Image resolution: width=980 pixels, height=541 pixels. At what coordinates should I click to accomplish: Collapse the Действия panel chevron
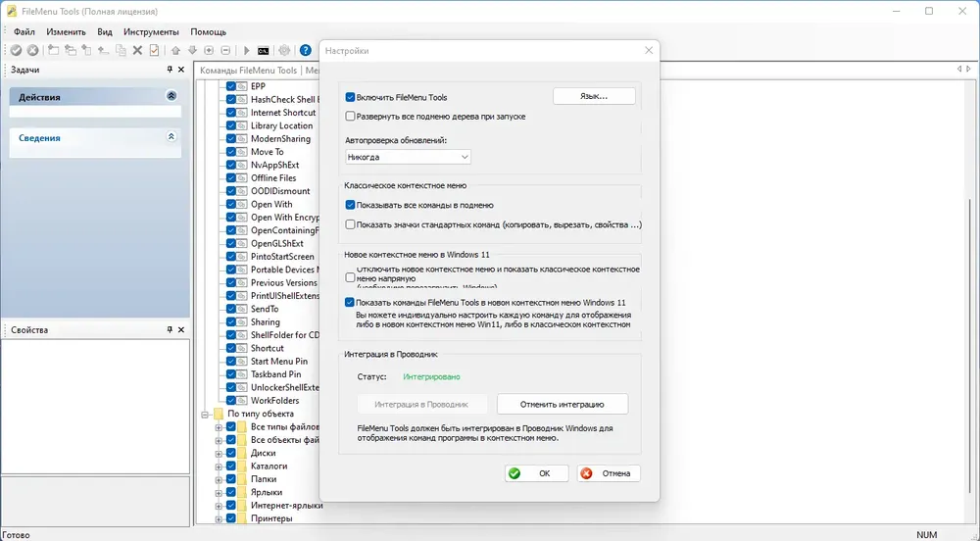click(171, 96)
